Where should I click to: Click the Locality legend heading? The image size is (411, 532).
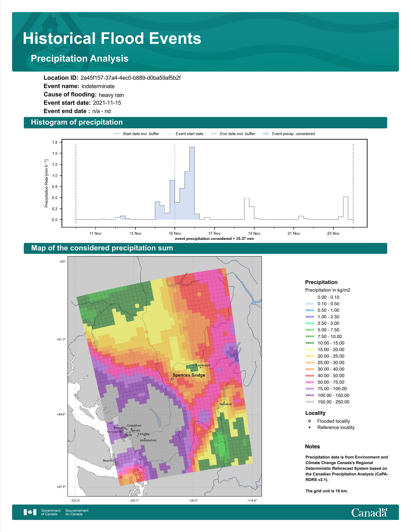point(315,413)
